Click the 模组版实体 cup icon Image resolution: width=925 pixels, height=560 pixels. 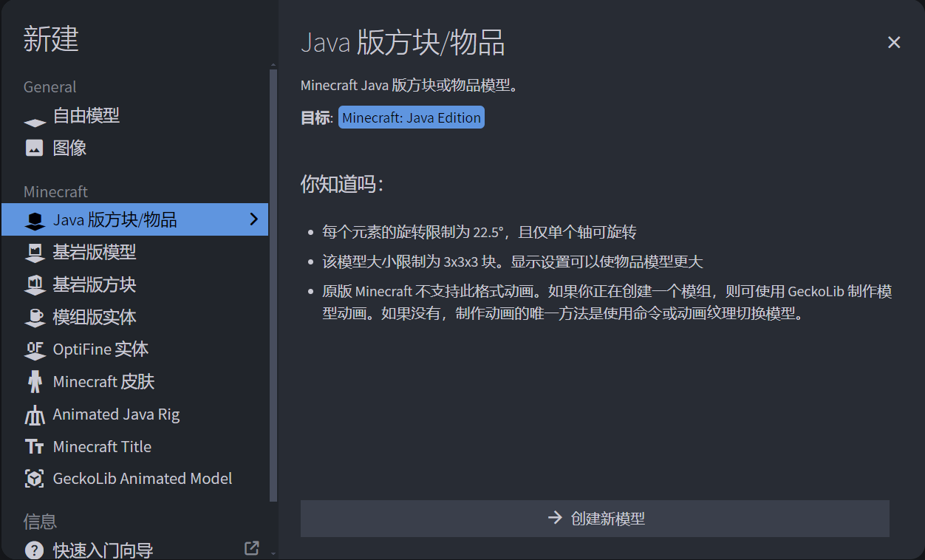[x=35, y=318]
